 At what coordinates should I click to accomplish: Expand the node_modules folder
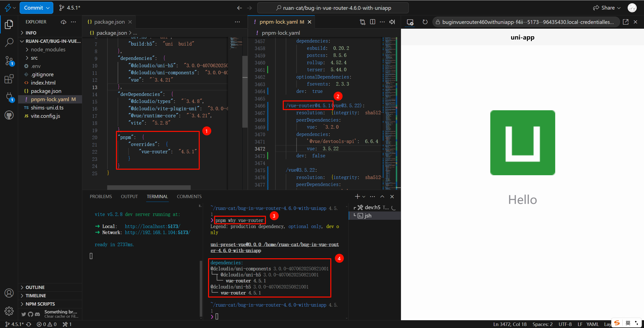[x=48, y=50]
